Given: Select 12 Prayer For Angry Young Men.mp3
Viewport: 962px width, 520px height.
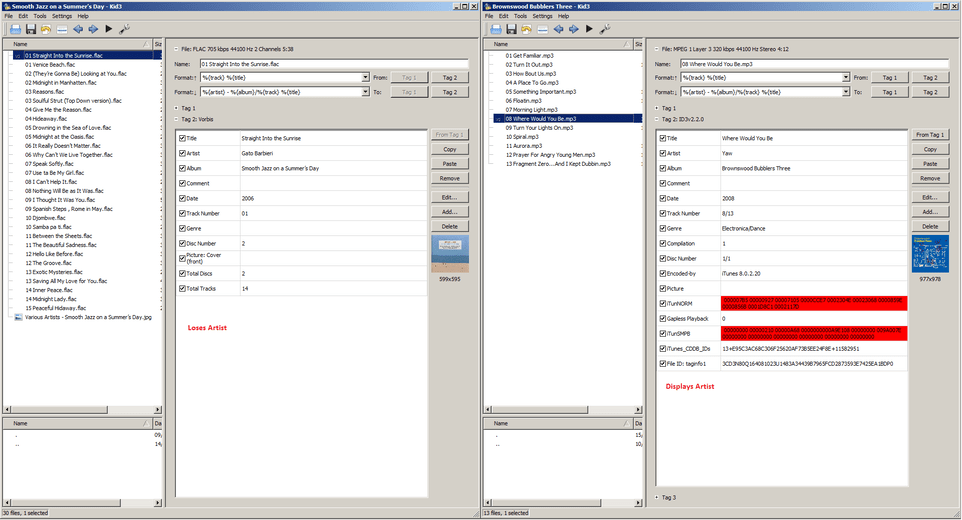Looking at the screenshot, I should [x=550, y=155].
